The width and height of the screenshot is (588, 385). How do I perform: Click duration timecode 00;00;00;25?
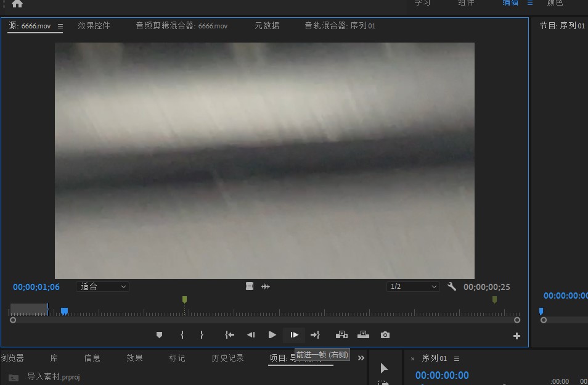[x=487, y=287]
